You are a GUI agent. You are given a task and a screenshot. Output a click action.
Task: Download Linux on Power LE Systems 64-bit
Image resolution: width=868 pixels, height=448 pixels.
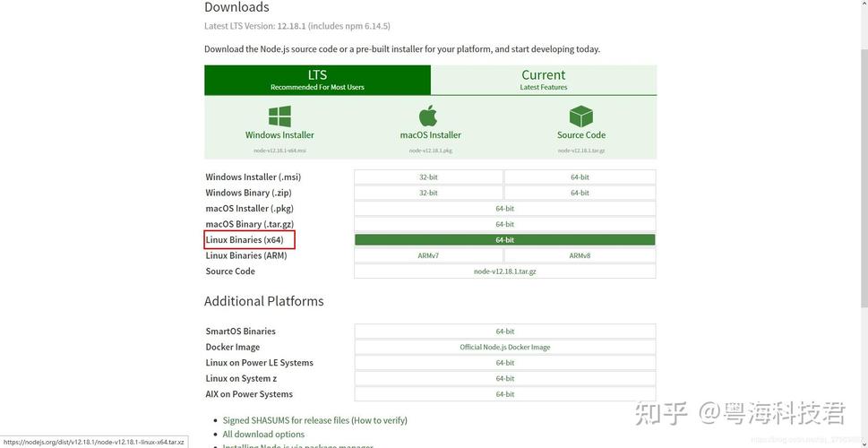click(505, 363)
